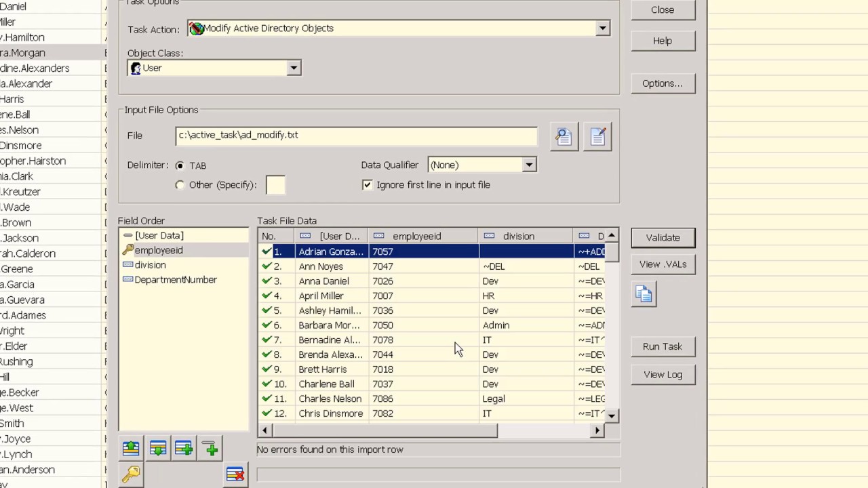Image resolution: width=868 pixels, height=488 pixels.
Task: Select DepartmentNumber in the Field Order list
Action: pos(176,279)
